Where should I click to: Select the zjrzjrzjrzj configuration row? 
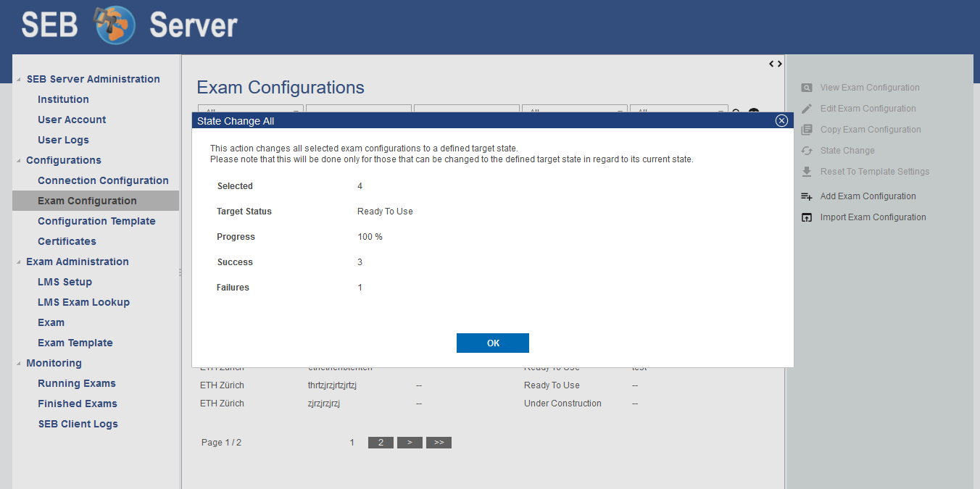(324, 404)
